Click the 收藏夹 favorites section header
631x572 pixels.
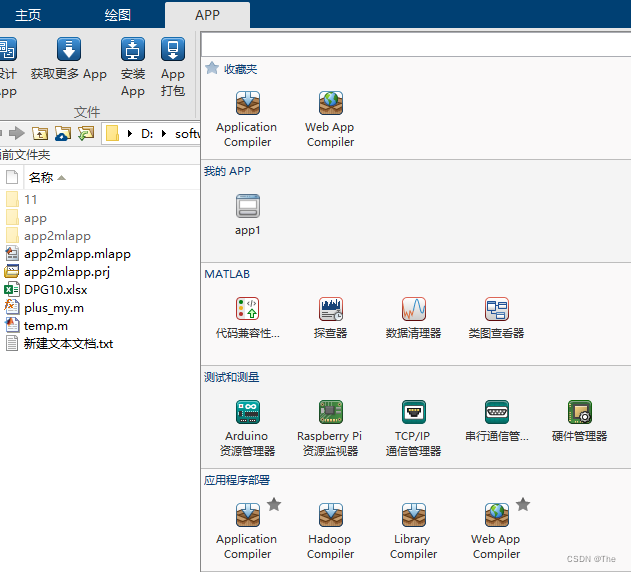coord(240,69)
